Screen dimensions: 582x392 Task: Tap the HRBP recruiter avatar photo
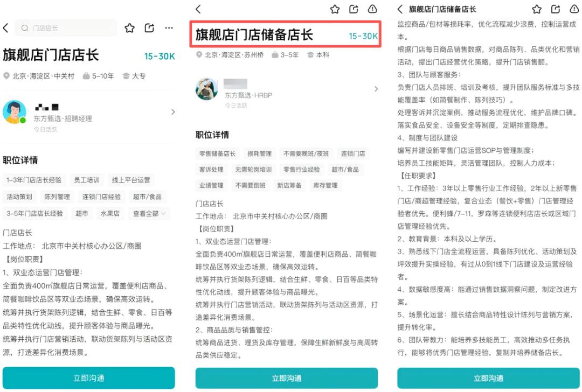(x=206, y=89)
